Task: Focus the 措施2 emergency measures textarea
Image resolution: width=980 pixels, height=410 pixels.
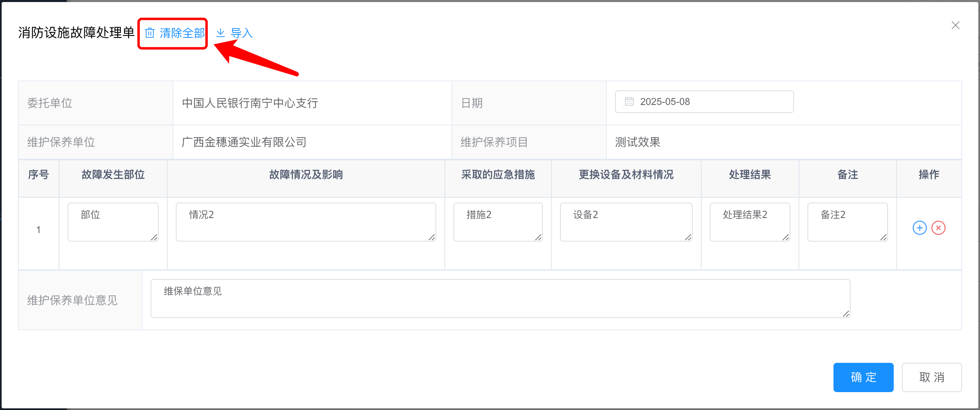Action: 498,222
